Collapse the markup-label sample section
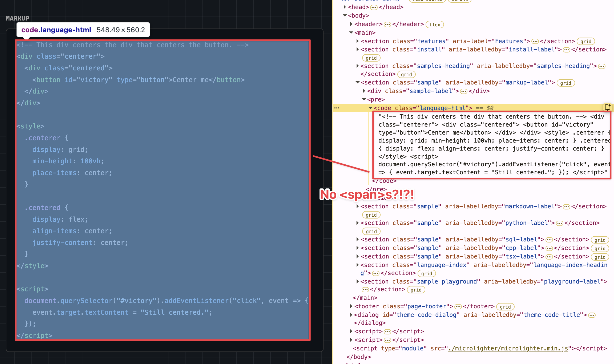 (358, 82)
